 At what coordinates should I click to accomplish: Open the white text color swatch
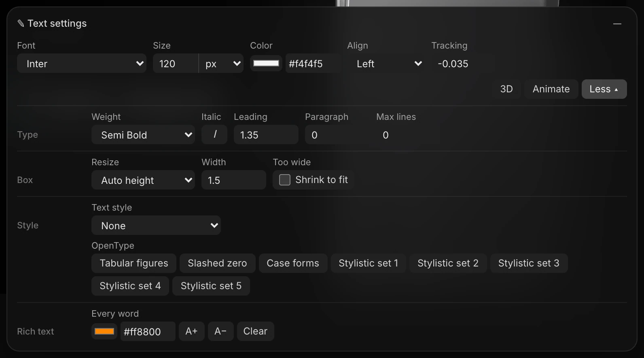click(x=266, y=63)
